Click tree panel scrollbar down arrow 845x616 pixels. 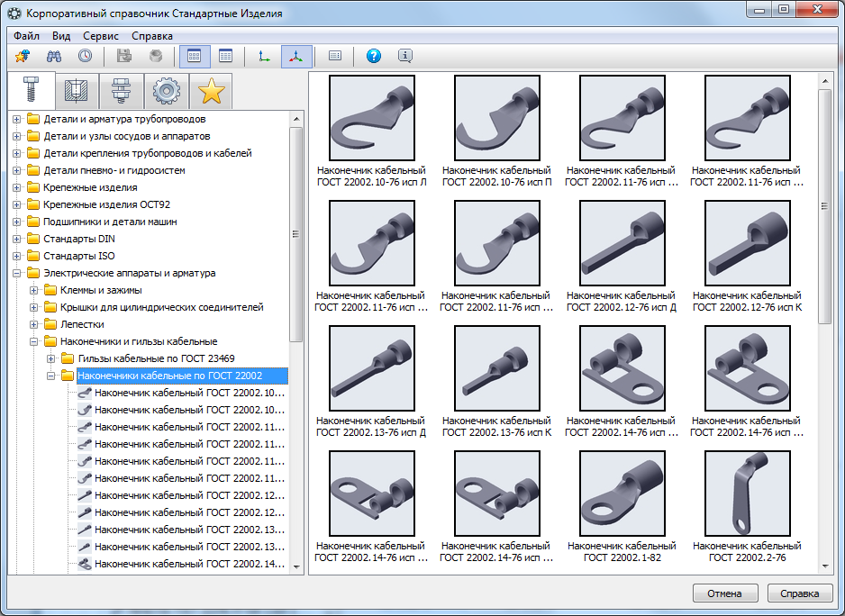295,566
